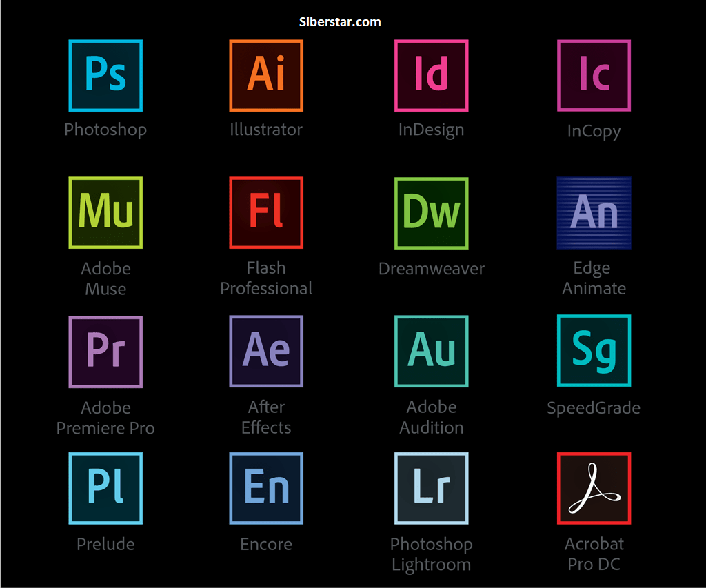Click the After Effects Ae icon
Screen dimensions: 706x588
tap(266, 351)
